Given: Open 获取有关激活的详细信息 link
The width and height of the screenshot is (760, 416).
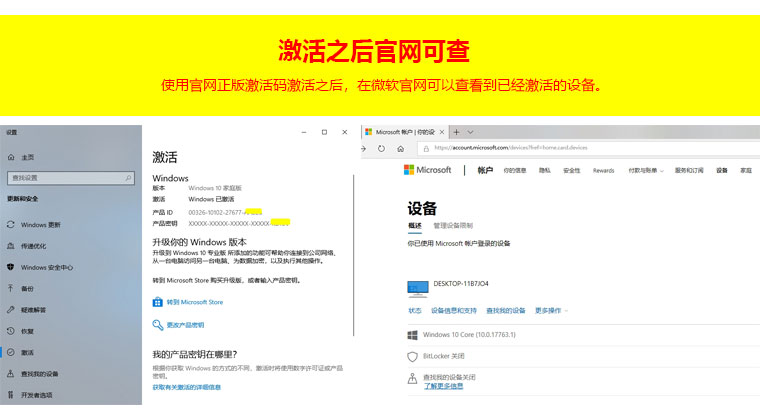Looking at the screenshot, I should click(187, 386).
